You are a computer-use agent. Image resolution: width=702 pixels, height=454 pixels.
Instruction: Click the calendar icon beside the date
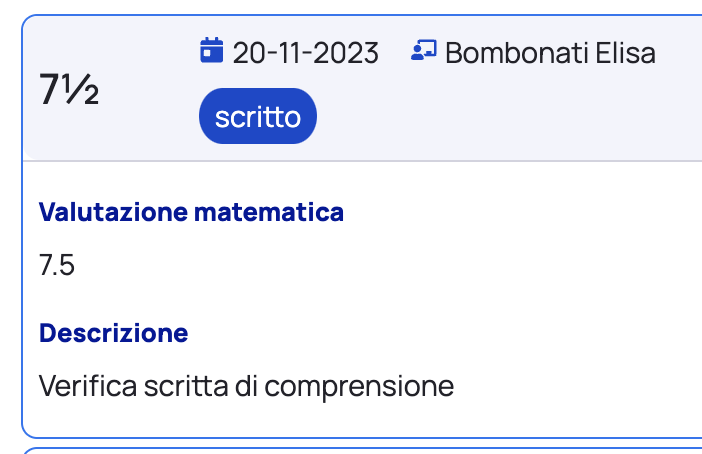(x=211, y=51)
